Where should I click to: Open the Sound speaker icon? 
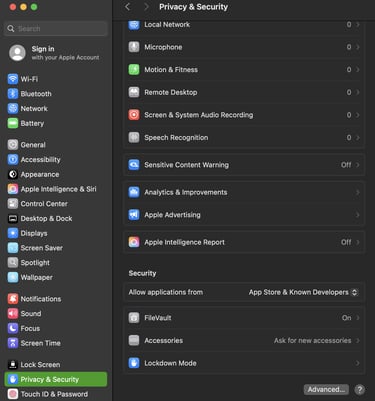(13, 313)
